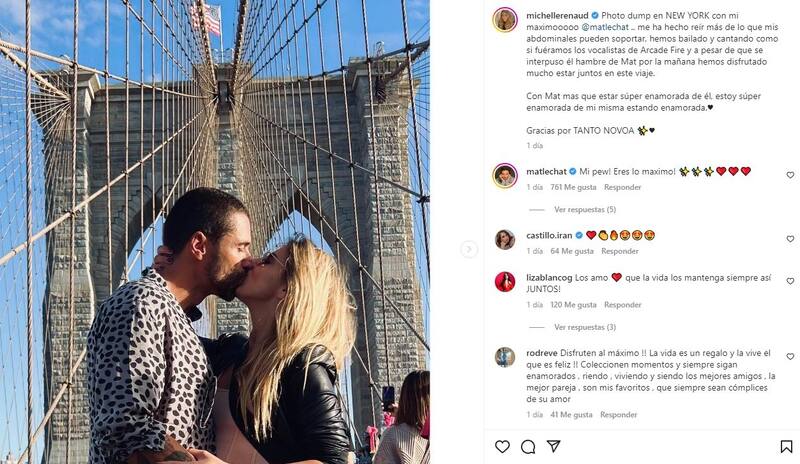Expand Ver respuestas (5) replies
Viewport: 800px width, 464px height.
pos(585,209)
